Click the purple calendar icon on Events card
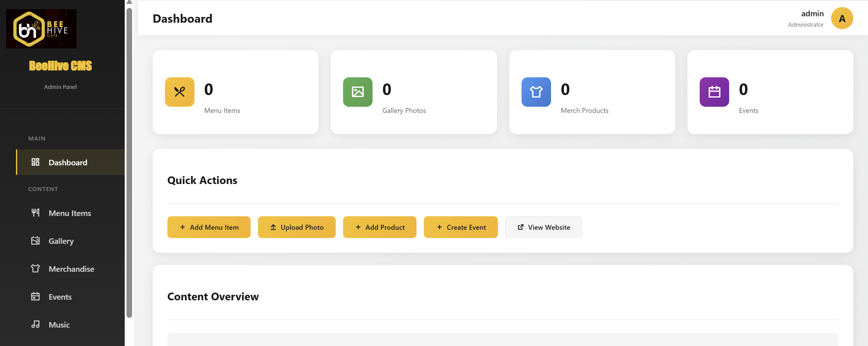The height and width of the screenshot is (346, 868). point(714,91)
